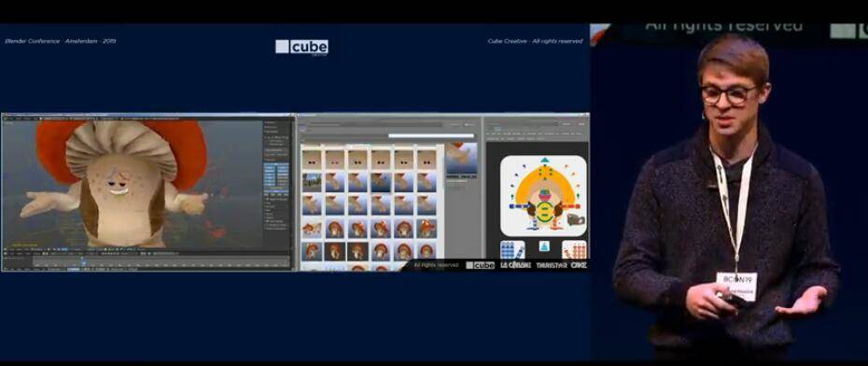This screenshot has width=868, height=366.
Task: Select the blue foot control in the picker
Action: click(x=533, y=224)
